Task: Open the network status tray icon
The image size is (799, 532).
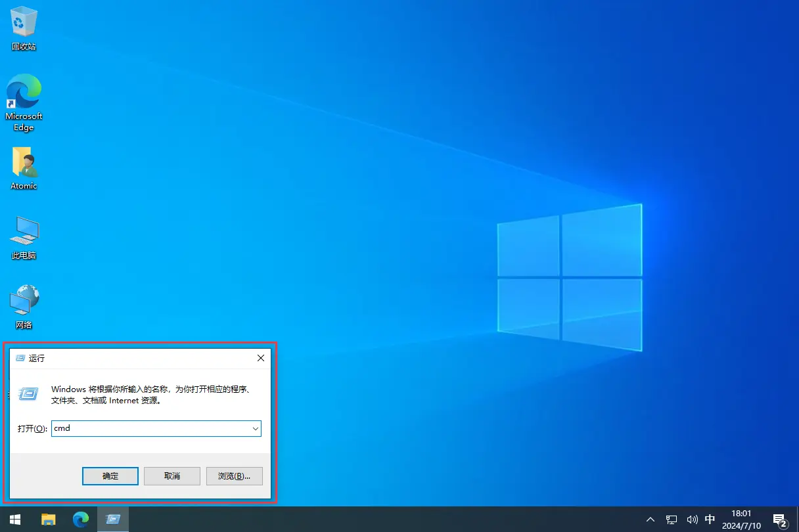Action: pos(672,520)
